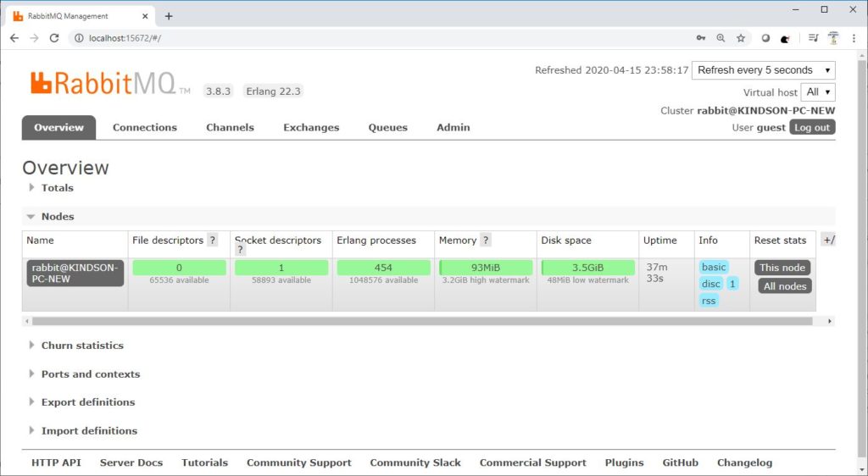Click the This node reset stats button
Viewport: 868px width, 476px height.
tap(782, 268)
